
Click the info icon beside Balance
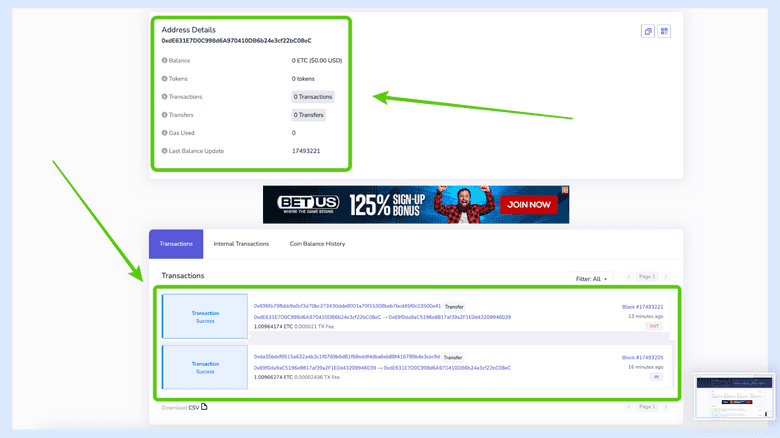pos(165,61)
